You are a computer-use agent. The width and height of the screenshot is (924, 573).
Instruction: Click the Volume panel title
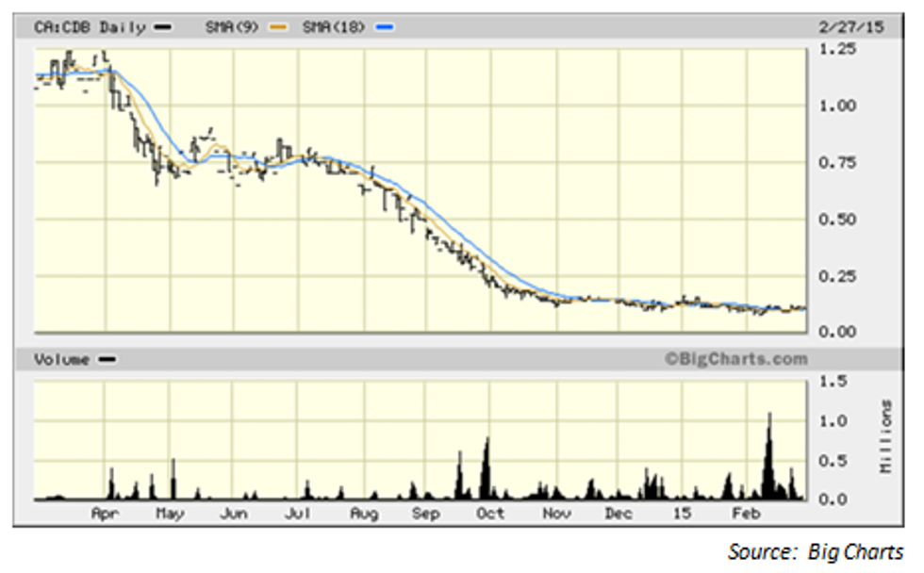(x=62, y=360)
